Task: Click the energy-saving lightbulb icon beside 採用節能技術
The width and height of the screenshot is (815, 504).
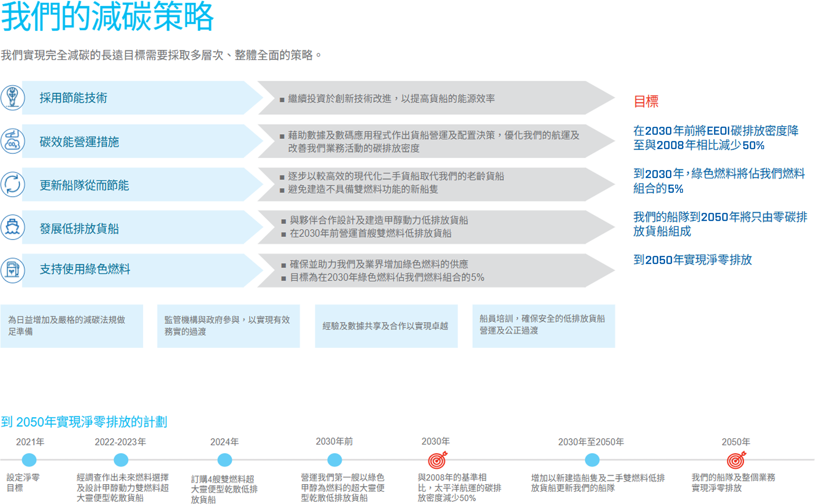Action: [13, 98]
